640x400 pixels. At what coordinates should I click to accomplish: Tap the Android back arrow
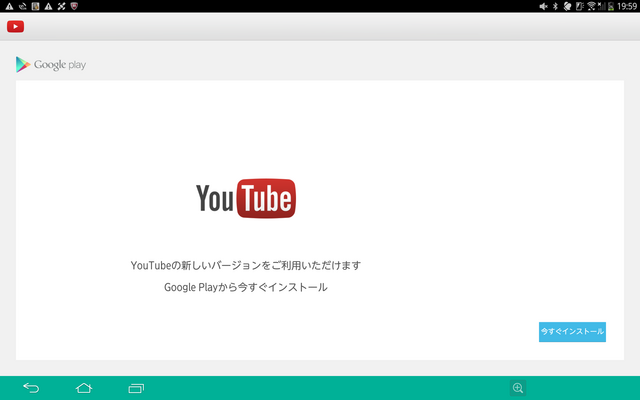coord(31,388)
